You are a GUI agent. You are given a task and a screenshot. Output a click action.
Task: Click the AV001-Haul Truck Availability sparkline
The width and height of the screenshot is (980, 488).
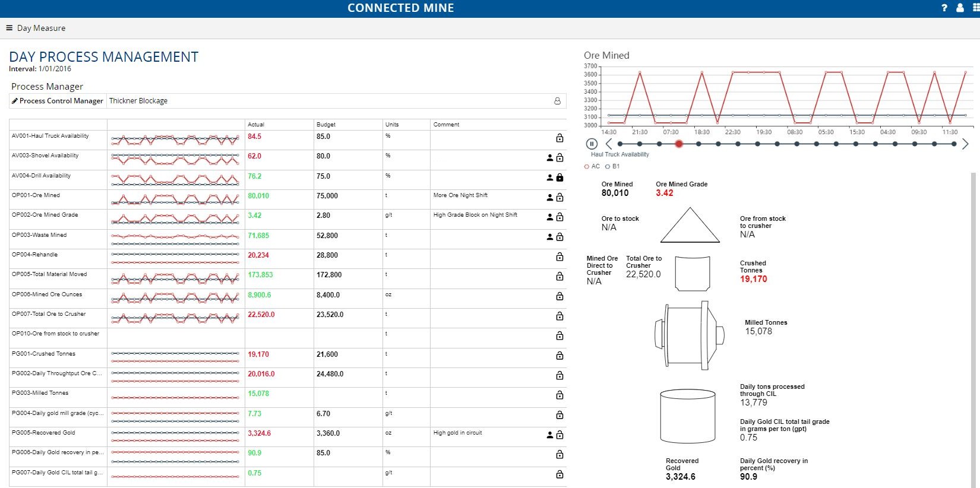point(176,141)
